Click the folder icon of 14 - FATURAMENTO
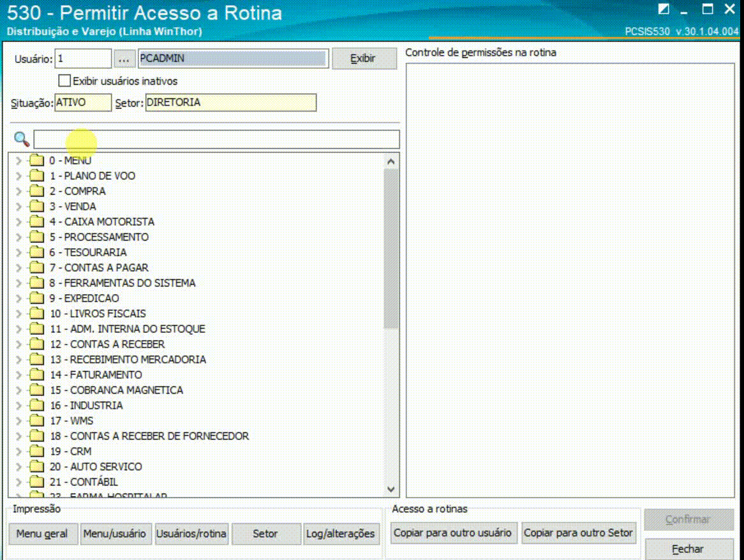Screen dimensions: 744x560 [x=36, y=374]
